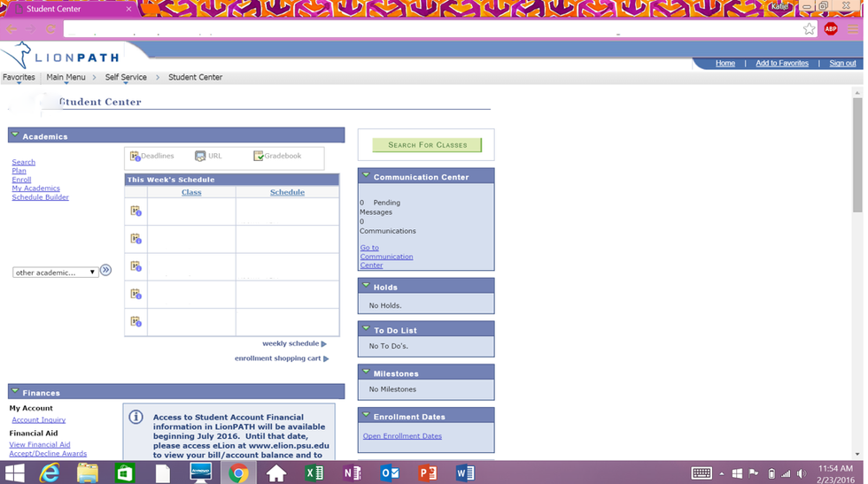Click the URL icon in schedule legend

tap(200, 157)
